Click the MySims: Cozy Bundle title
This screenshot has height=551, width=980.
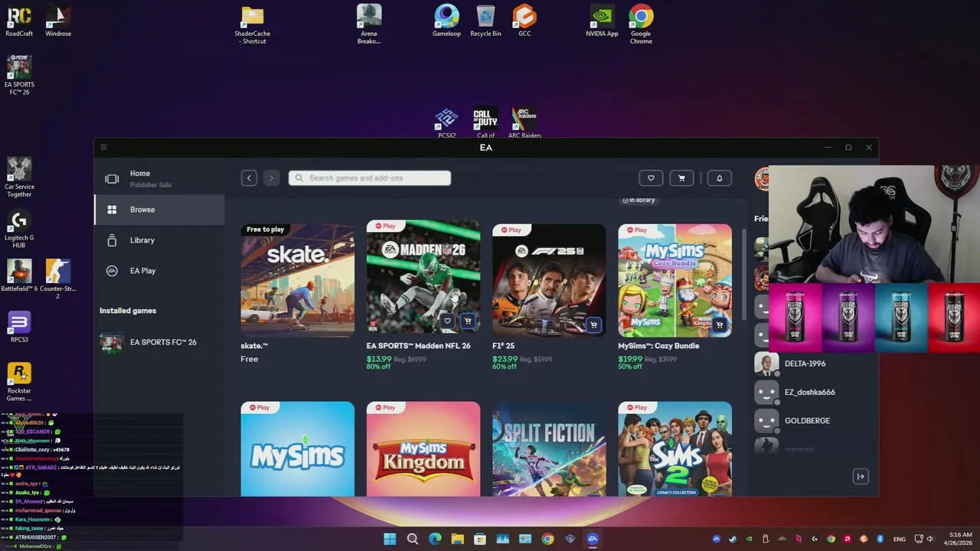(x=658, y=346)
